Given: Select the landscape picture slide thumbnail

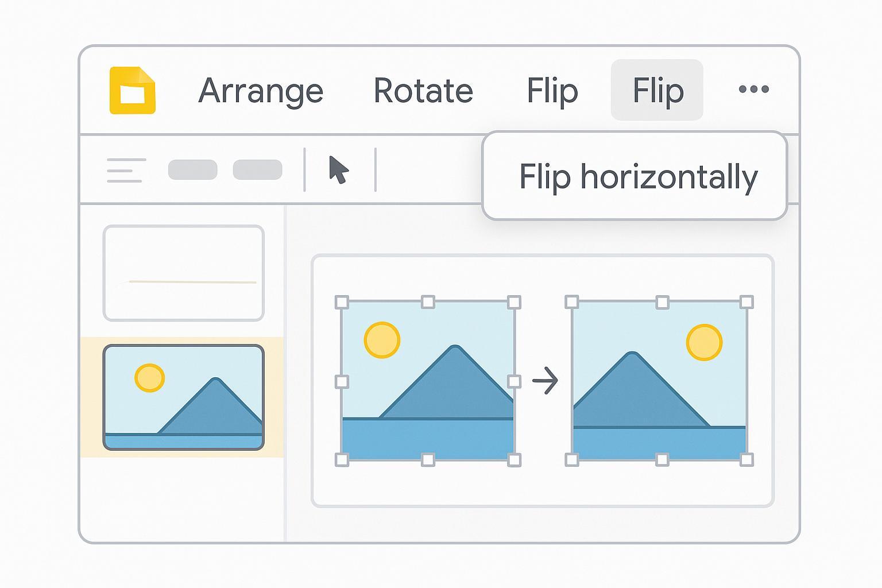Looking at the screenshot, I should (184, 397).
